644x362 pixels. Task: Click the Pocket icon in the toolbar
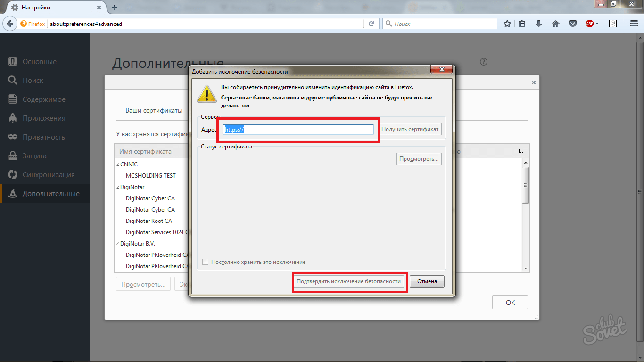point(572,24)
